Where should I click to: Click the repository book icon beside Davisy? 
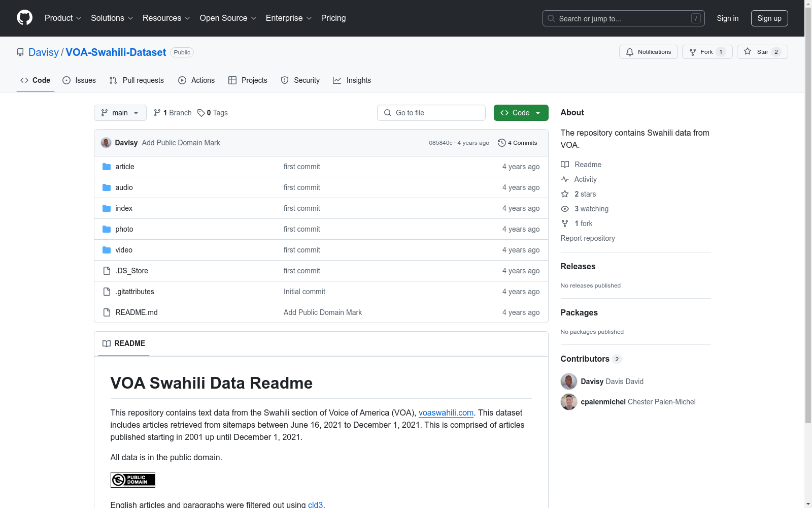tap(20, 52)
